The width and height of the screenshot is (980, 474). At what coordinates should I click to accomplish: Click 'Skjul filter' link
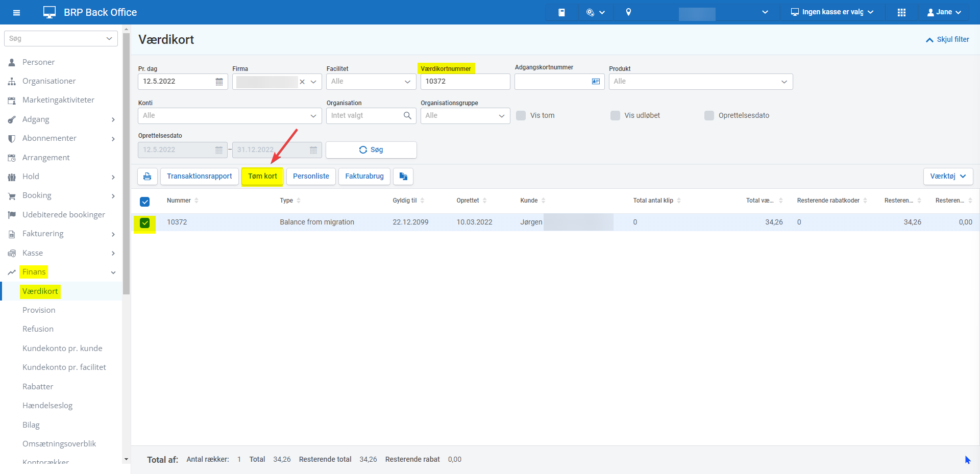(947, 39)
